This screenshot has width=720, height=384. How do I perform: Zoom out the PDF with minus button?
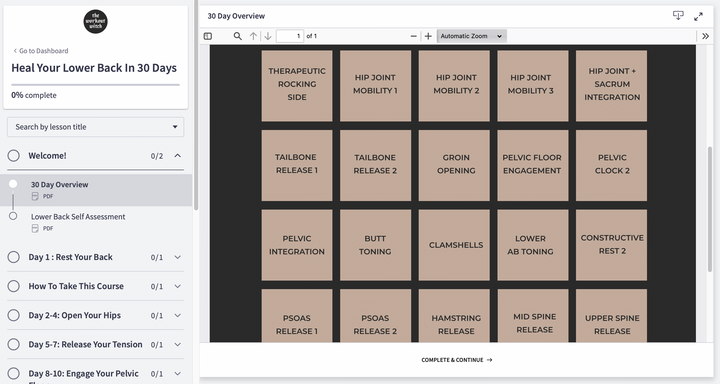coord(413,36)
